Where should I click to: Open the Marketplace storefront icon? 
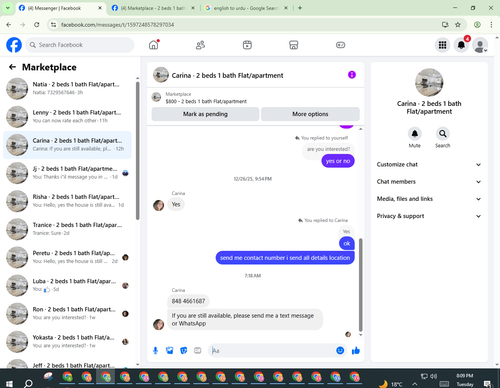click(294, 45)
